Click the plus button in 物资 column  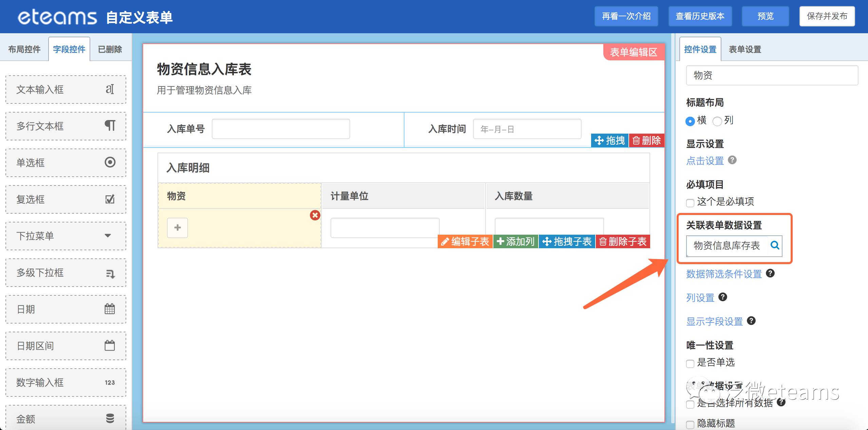click(177, 228)
